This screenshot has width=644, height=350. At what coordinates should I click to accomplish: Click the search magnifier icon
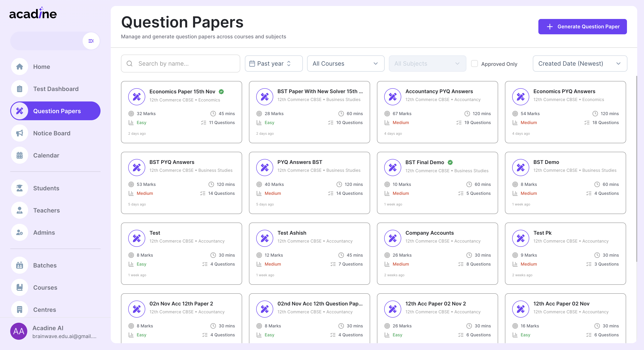point(129,63)
